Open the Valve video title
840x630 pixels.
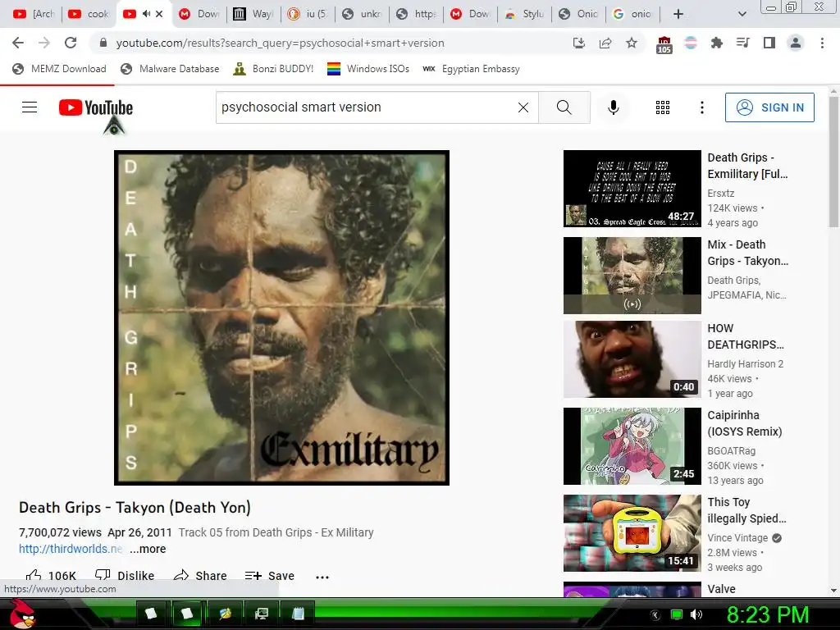721,589
